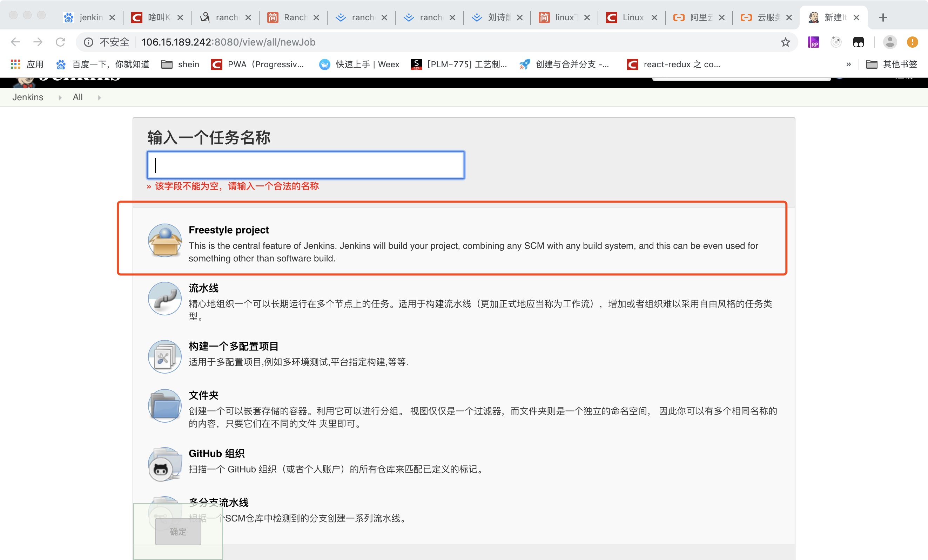Screen dimensions: 928x560
Task: Expand the All breadcrumb arrow
Action: [100, 97]
